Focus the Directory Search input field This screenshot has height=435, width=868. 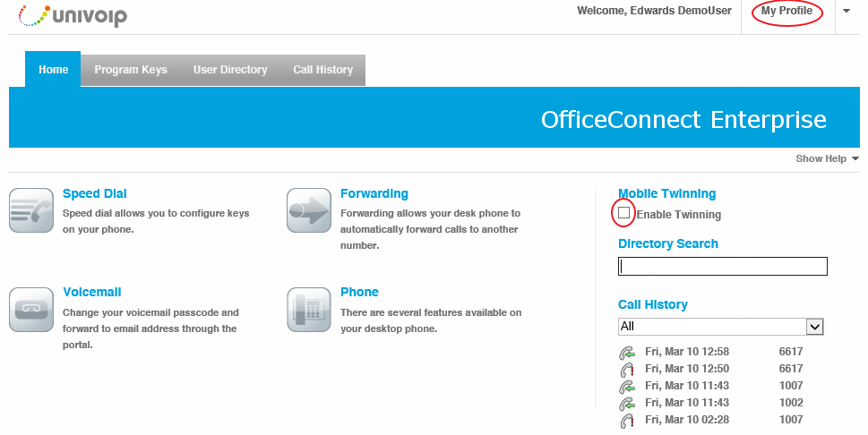tap(722, 266)
